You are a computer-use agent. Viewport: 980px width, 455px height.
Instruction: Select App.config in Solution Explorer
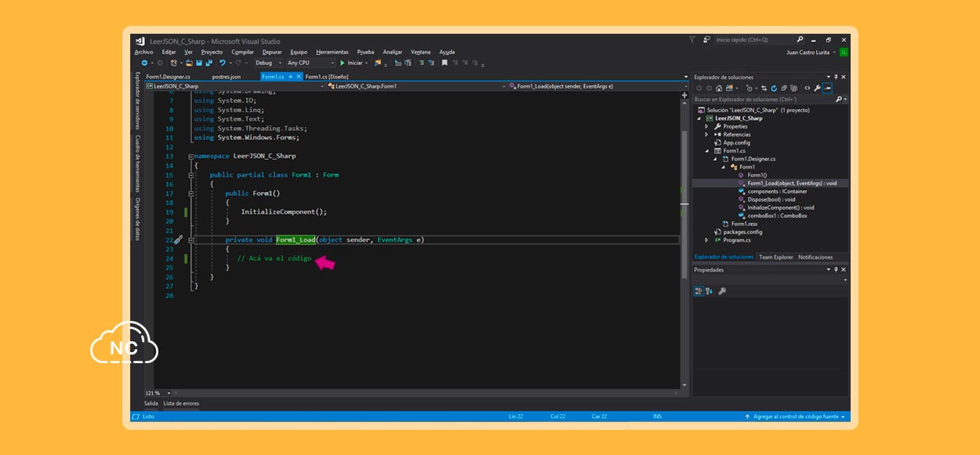point(737,143)
